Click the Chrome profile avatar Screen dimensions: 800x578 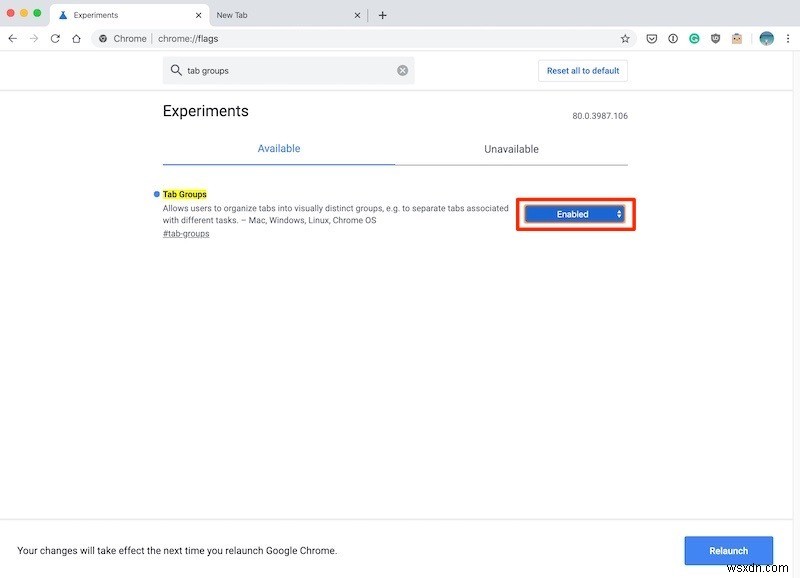(x=765, y=38)
